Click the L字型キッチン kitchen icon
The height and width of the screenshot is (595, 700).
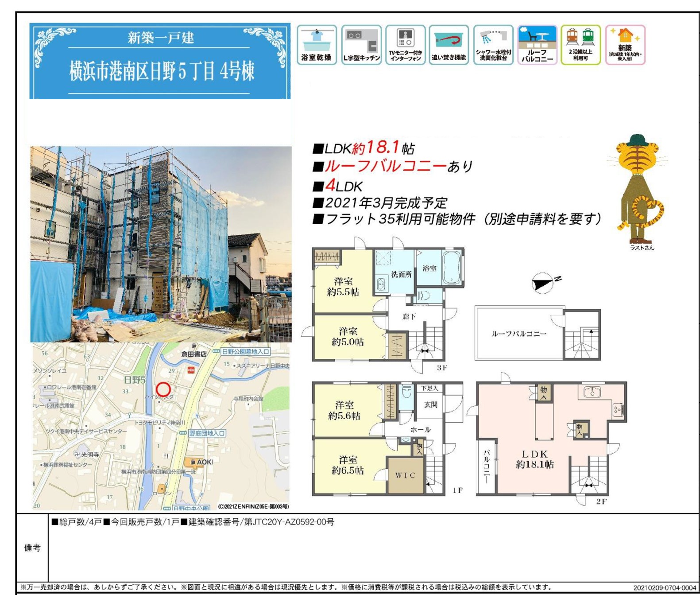coord(361,45)
